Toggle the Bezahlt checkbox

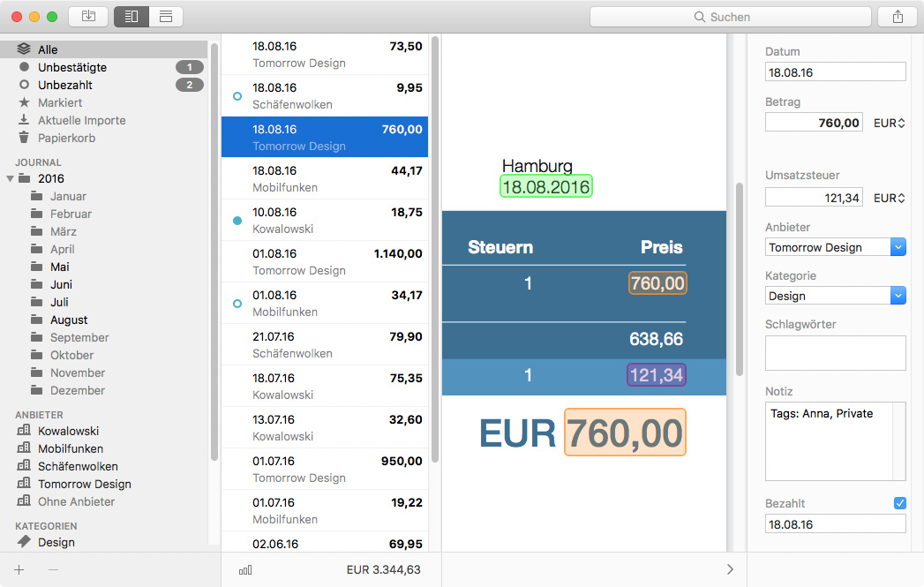(899, 503)
